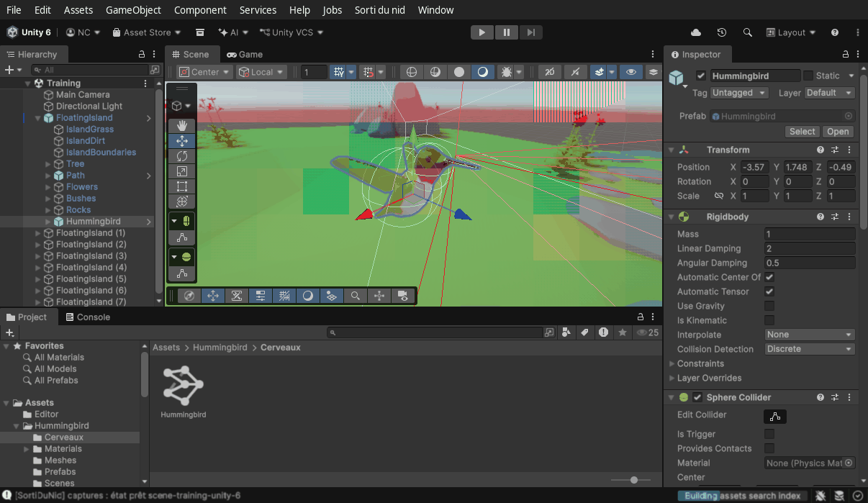Select the Scale tool in Scene tools
The height and width of the screenshot is (503, 868).
coord(182,171)
